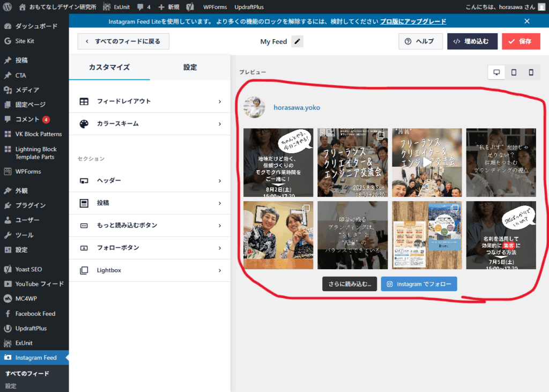
Task: Expand the カラースキーム settings
Action: point(150,124)
